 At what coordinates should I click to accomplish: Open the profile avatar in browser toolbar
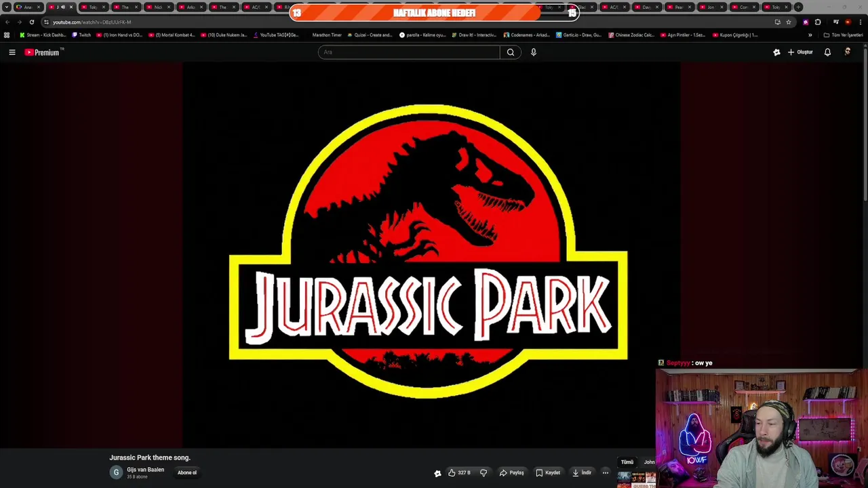tap(848, 22)
